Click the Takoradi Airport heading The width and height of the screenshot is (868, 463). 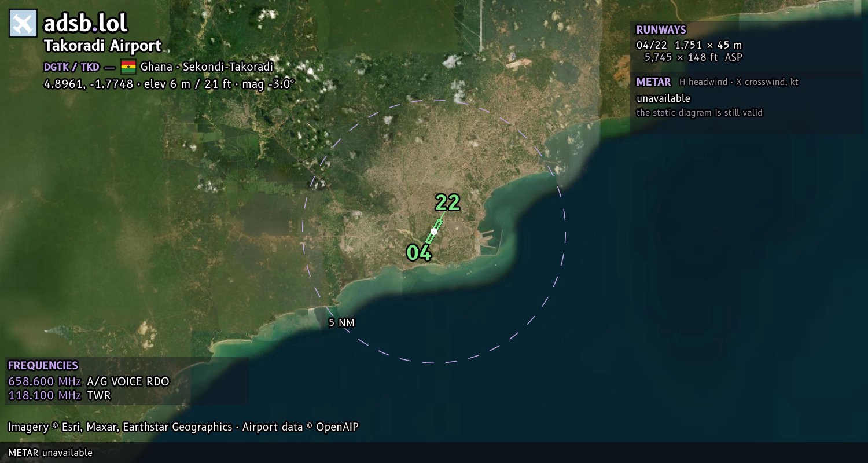102,46
